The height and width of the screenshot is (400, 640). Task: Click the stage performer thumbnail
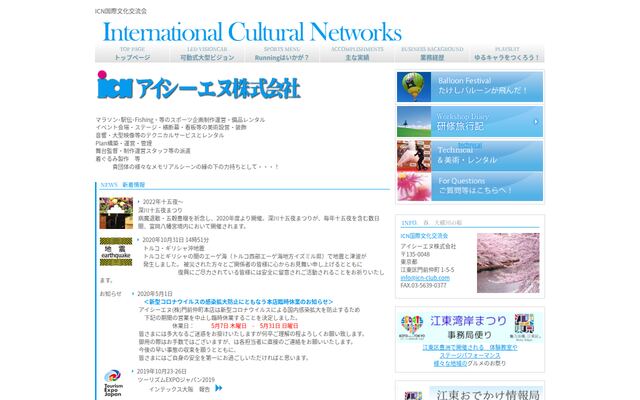[414, 156]
